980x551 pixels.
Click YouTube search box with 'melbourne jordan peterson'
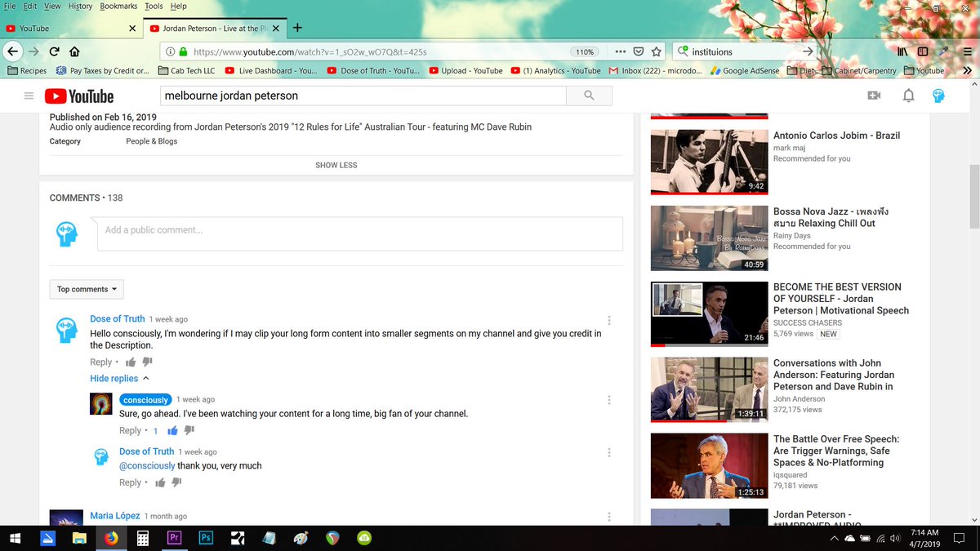click(x=363, y=96)
